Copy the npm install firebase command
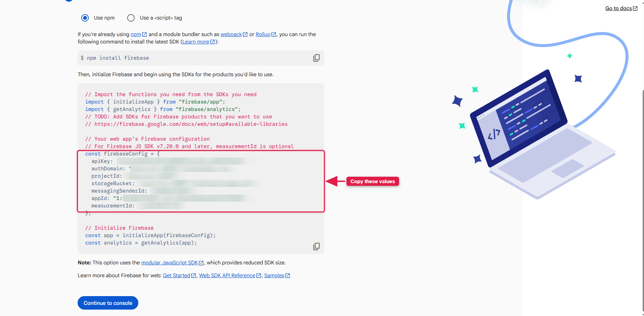 point(316,58)
